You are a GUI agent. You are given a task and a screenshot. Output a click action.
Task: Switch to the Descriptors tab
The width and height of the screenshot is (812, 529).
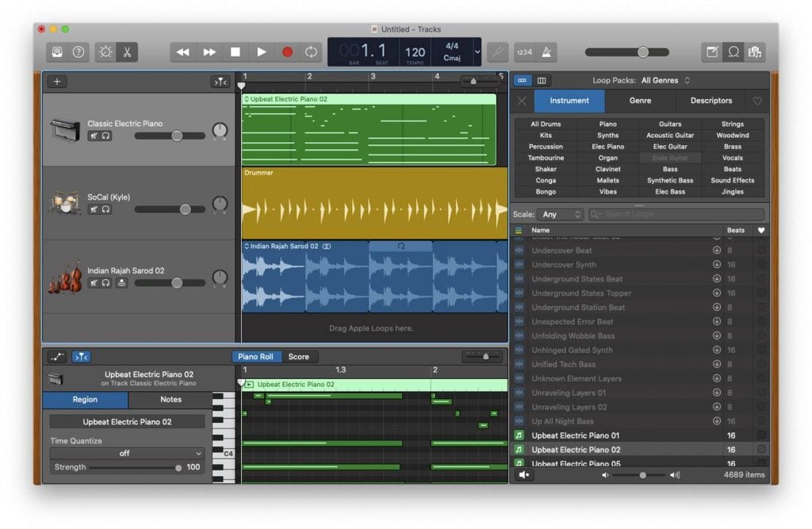(x=711, y=101)
